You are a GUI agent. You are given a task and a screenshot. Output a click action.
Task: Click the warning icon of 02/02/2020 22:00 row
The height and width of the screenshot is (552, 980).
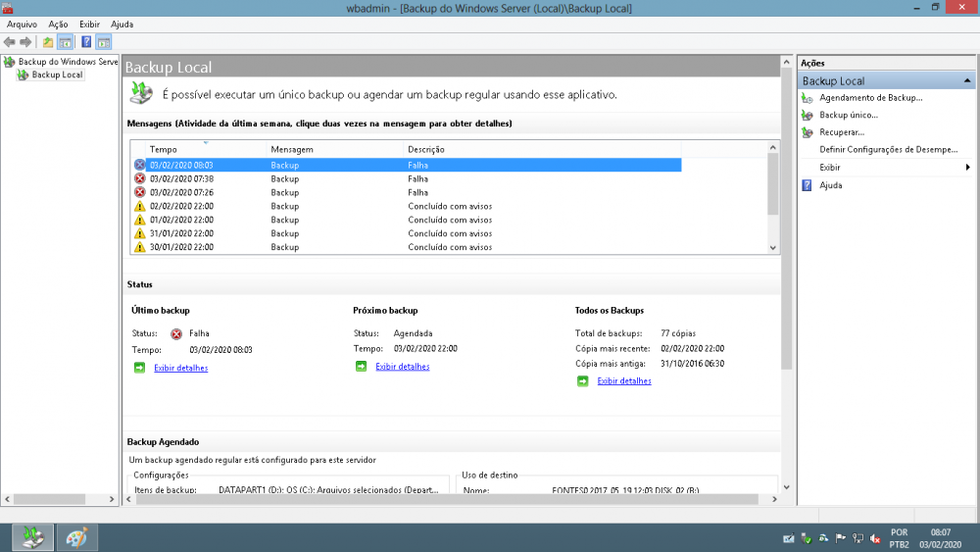pos(139,206)
